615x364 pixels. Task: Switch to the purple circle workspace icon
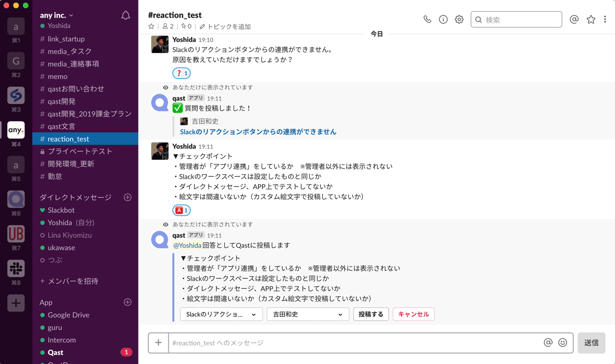(16, 199)
